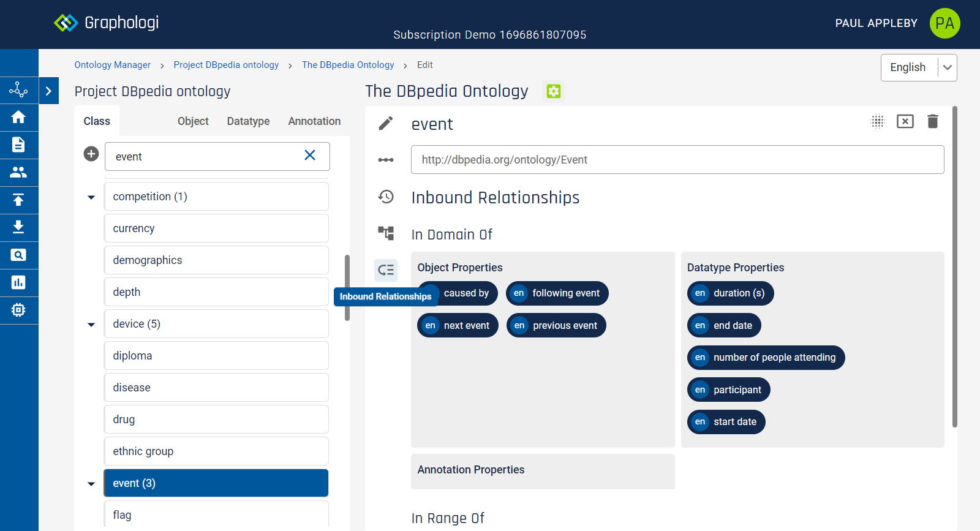The height and width of the screenshot is (531, 980).
Task: Close the event editor with X box icon
Action: coord(905,121)
